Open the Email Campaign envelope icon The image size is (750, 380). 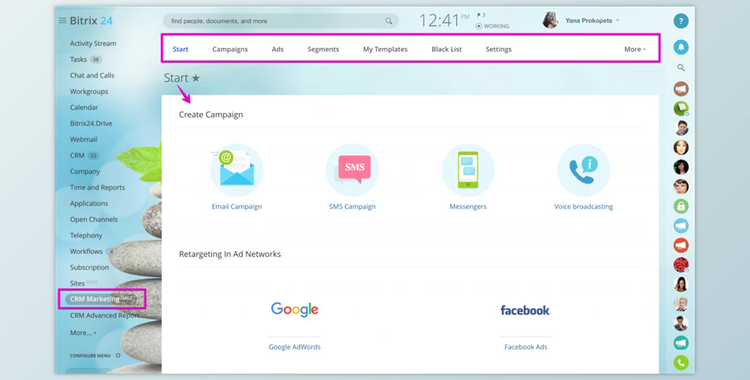pyautogui.click(x=236, y=170)
